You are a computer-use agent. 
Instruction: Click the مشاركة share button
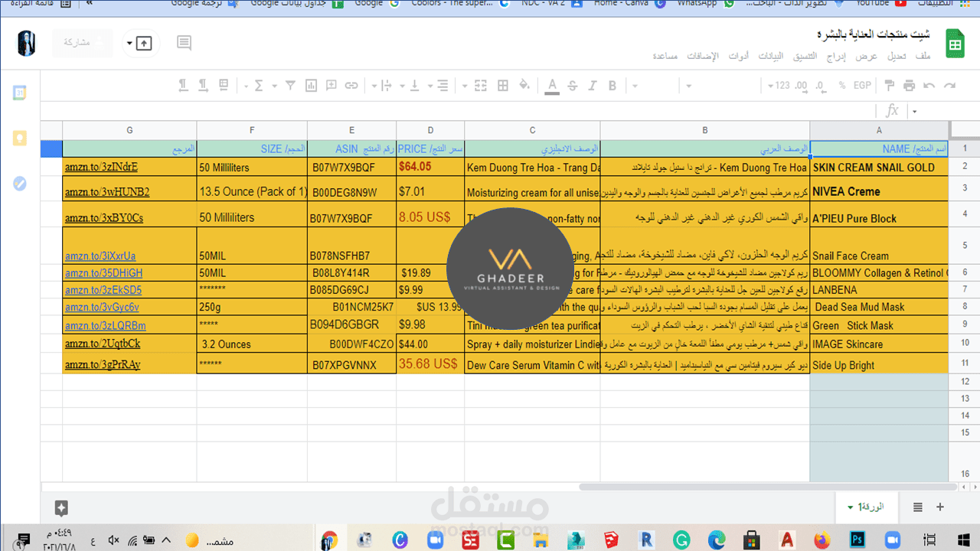pyautogui.click(x=83, y=43)
